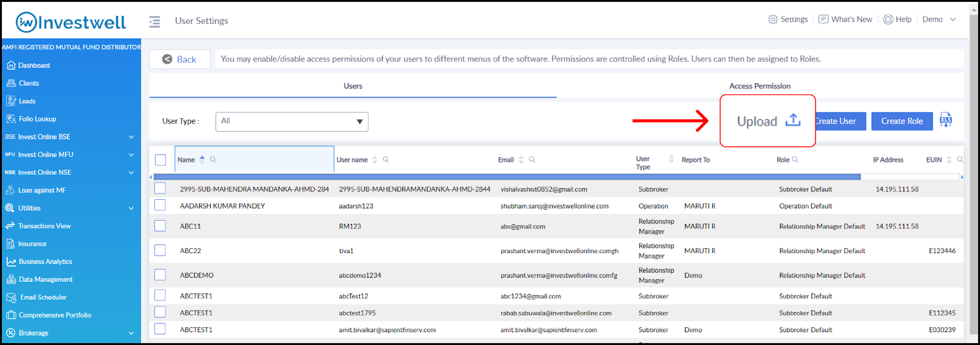Viewport: 980px width, 345px height.
Task: Open Transactions View arrows icon
Action: click(x=10, y=226)
